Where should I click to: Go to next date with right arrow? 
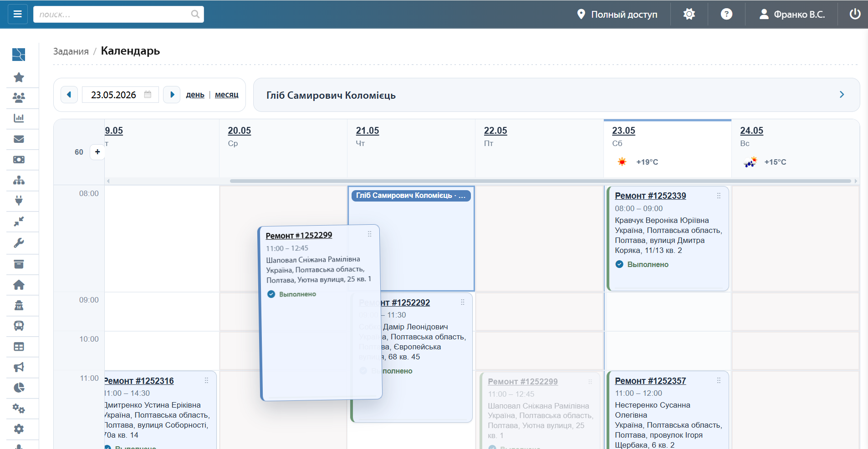[x=172, y=95]
